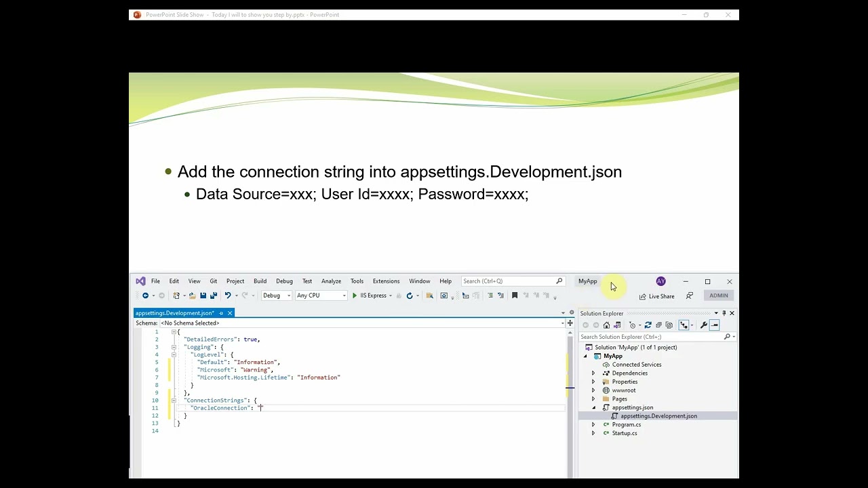Open the AY account avatar
This screenshot has height=488, width=868.
pos(660,281)
